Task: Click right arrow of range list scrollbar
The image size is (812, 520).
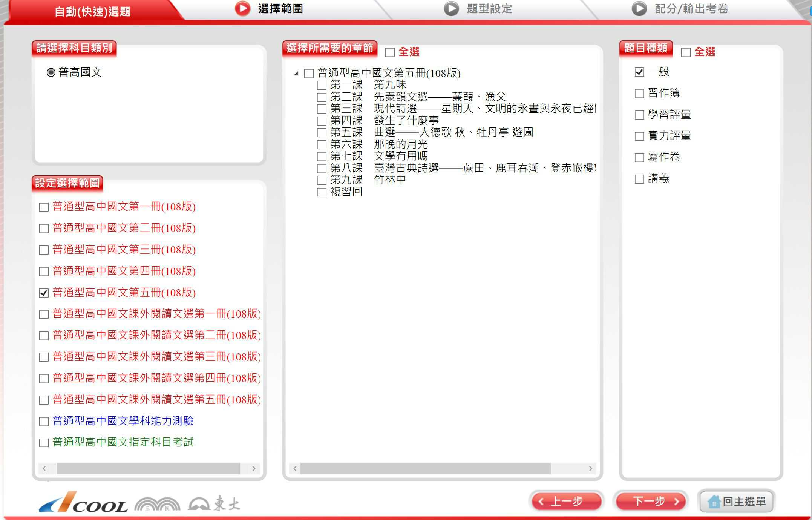Action: [x=254, y=469]
